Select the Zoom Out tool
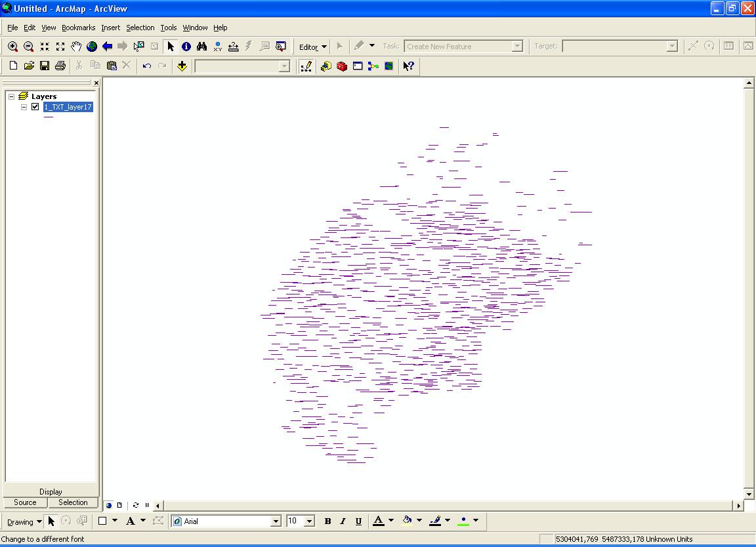756x547 pixels. pos(28,47)
